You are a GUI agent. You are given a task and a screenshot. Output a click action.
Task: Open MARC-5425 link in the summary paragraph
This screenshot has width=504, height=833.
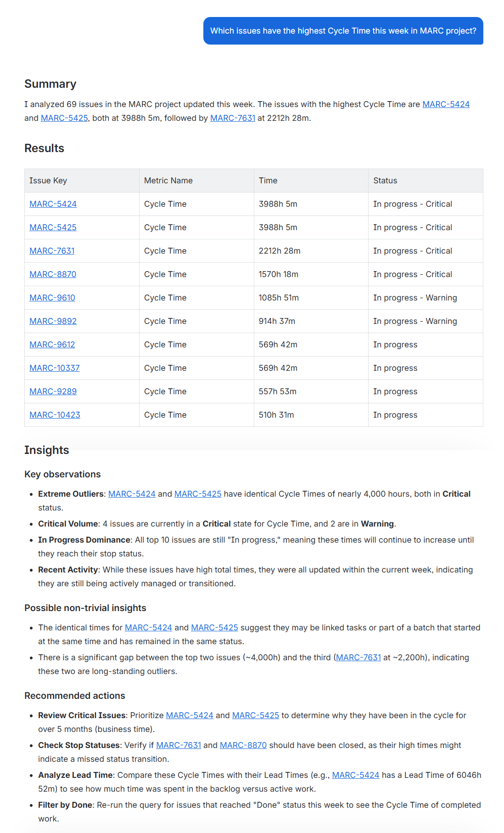pyautogui.click(x=64, y=118)
